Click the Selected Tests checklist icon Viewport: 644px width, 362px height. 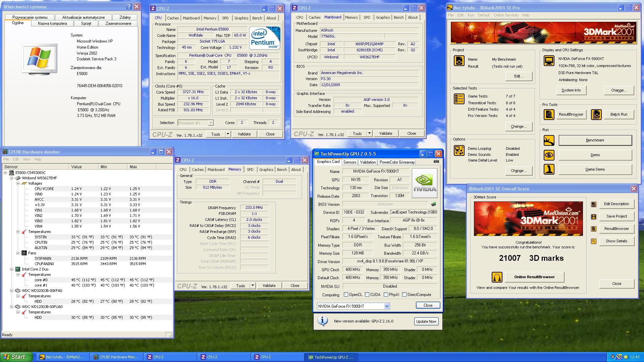pos(459,99)
